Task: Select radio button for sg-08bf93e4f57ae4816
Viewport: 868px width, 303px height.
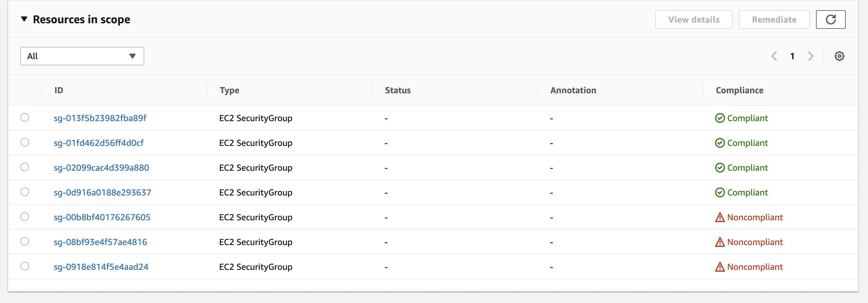Action: click(24, 242)
